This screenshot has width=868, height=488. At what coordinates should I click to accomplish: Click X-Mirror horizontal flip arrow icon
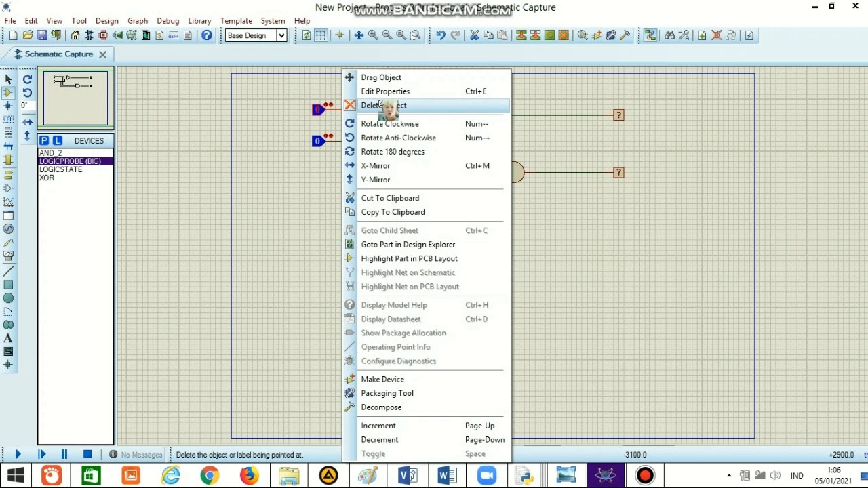[x=27, y=123]
